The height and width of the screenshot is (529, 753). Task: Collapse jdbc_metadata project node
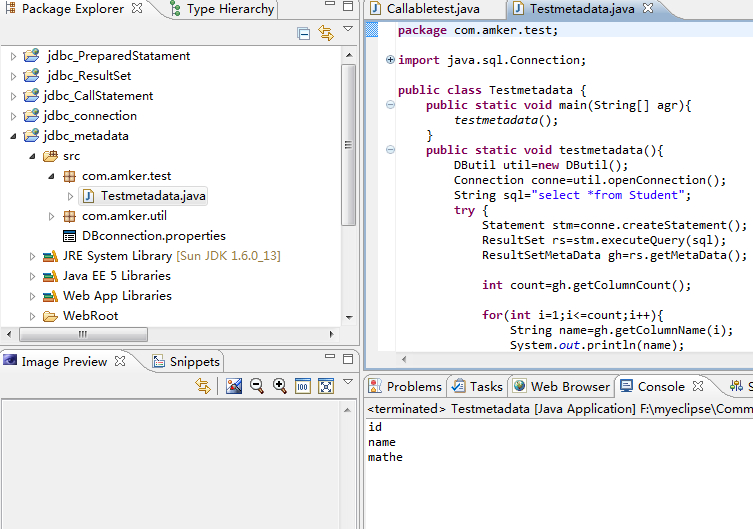[x=13, y=136]
